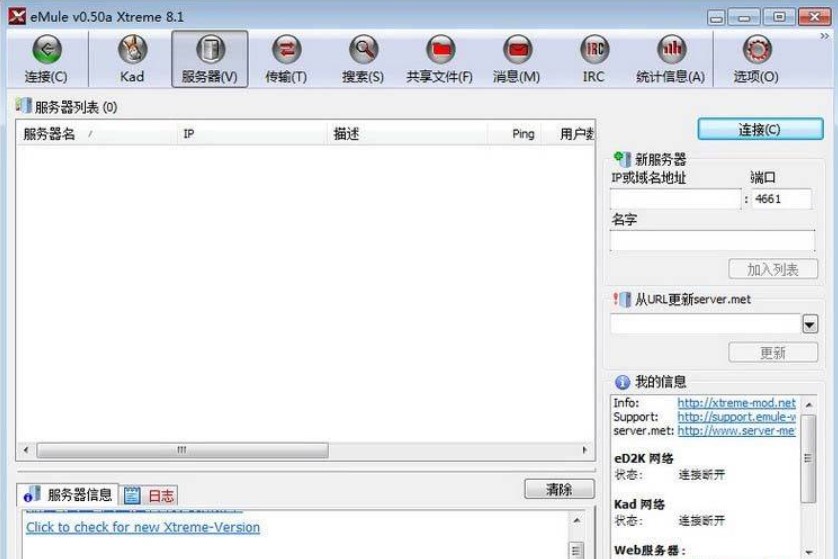Click the Clear (清除) button

coord(559,489)
